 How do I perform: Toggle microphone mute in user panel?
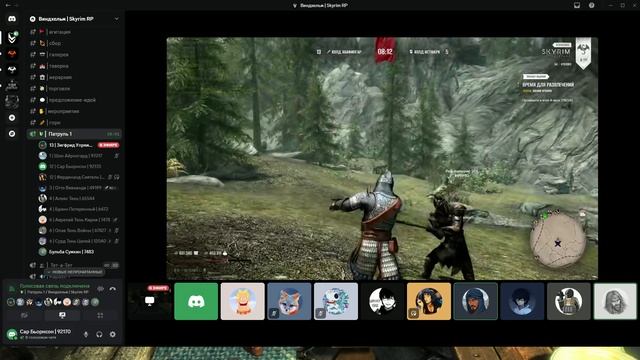pyautogui.click(x=86, y=334)
